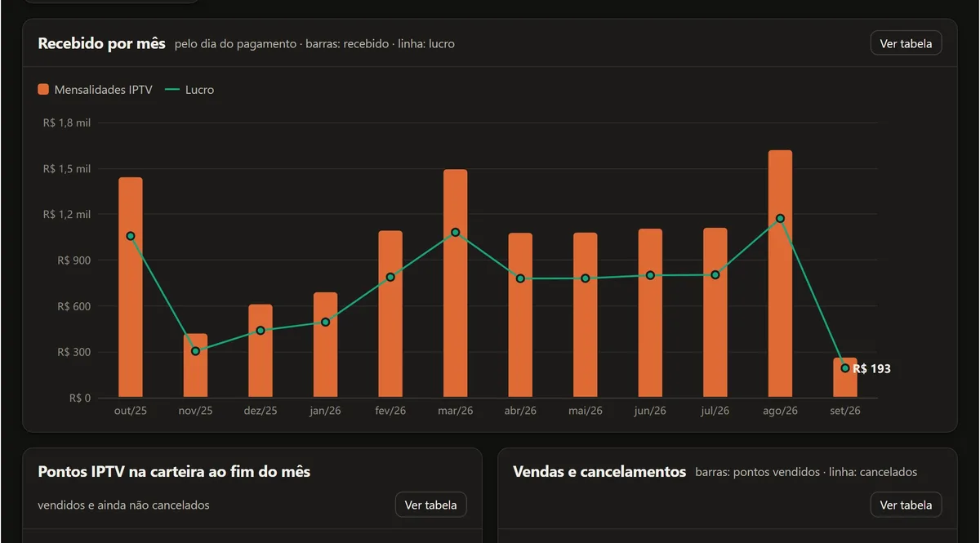Toggle the Mensalidades IPTV legend swatch
This screenshot has width=980, height=543.
(x=43, y=90)
